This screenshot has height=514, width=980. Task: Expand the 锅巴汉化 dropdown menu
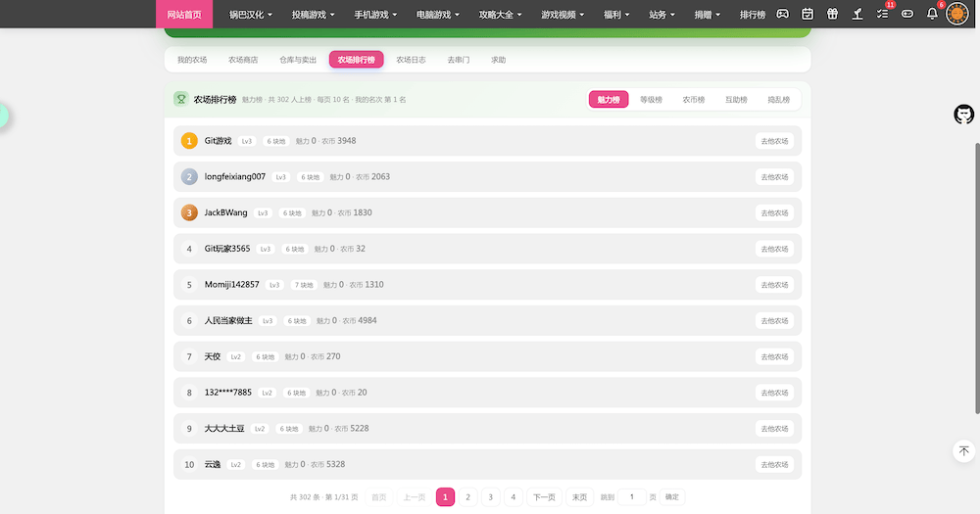[250, 15]
